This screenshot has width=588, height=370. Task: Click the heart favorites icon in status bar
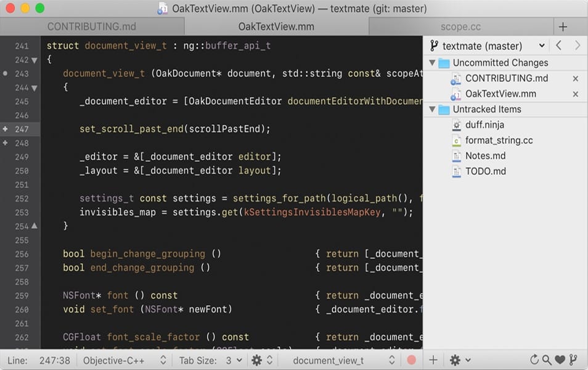pyautogui.click(x=560, y=360)
